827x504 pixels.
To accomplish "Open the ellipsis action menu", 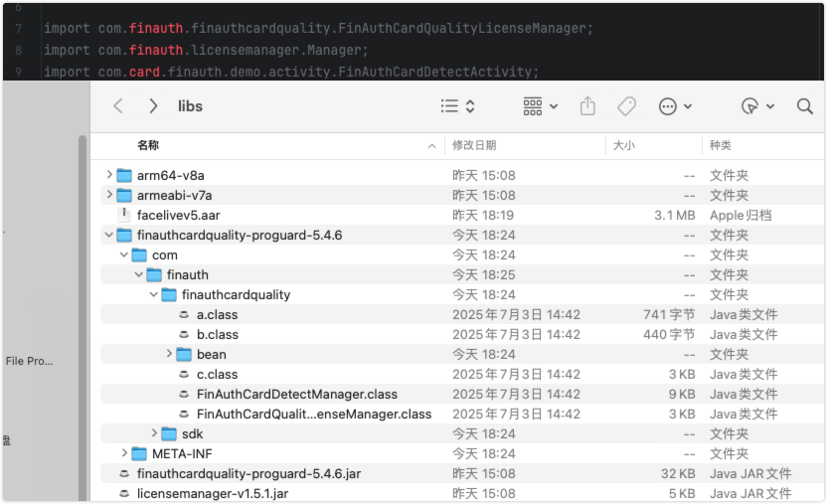I will (676, 106).
